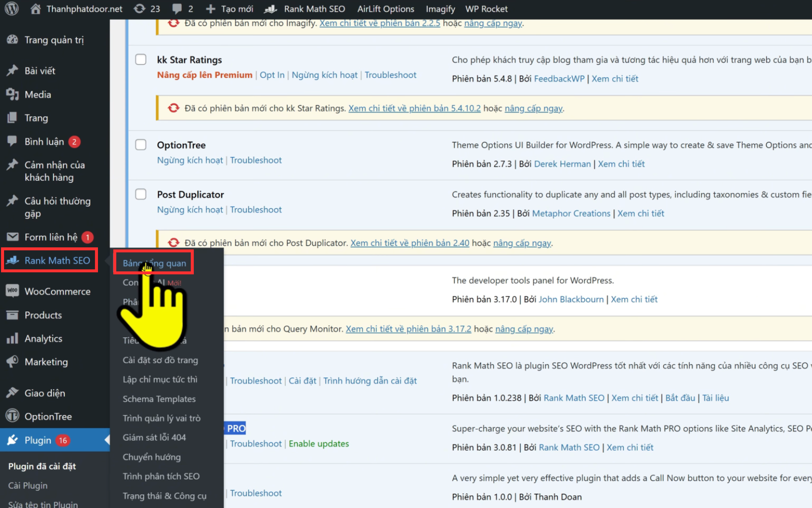This screenshot has width=812, height=508.
Task: Click the Plugin plug icon in sidebar
Action: point(12,440)
